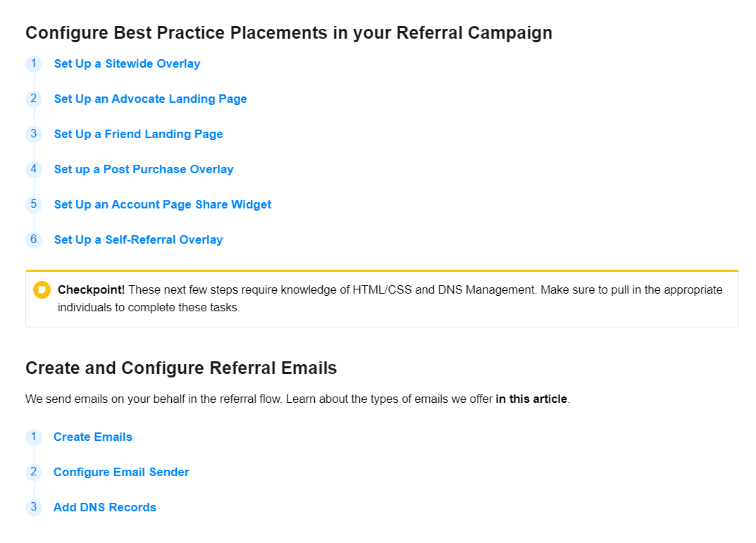Click step number 4 circle for Post Purchase Overlay

[x=34, y=169]
